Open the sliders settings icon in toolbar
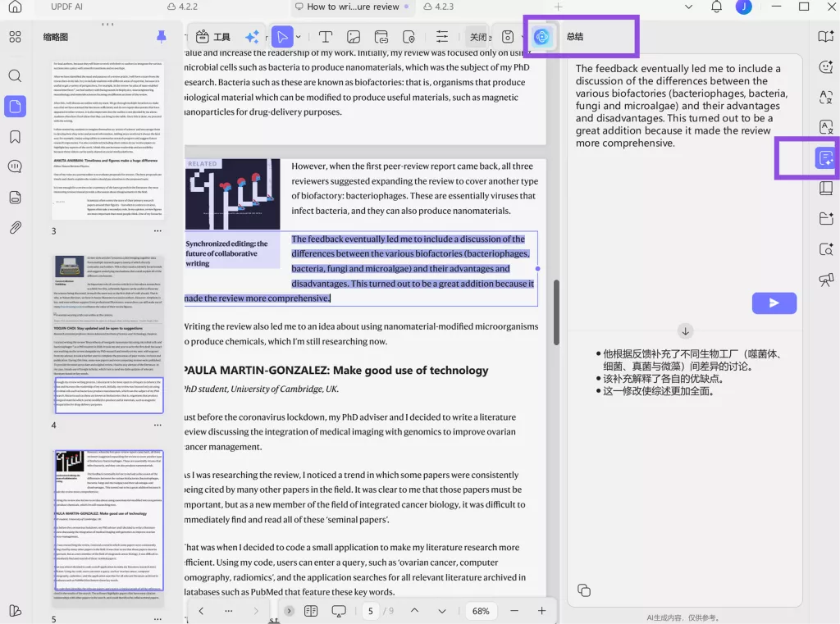 pyautogui.click(x=442, y=36)
